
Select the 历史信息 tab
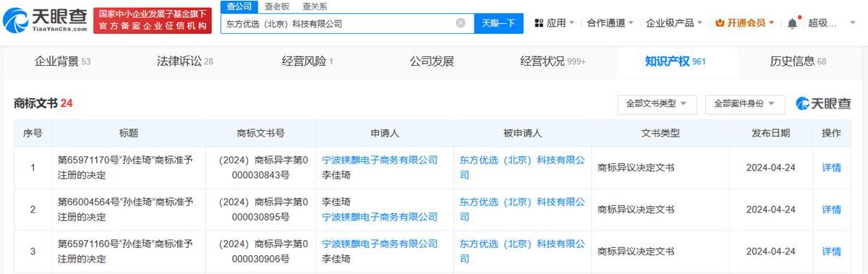798,61
